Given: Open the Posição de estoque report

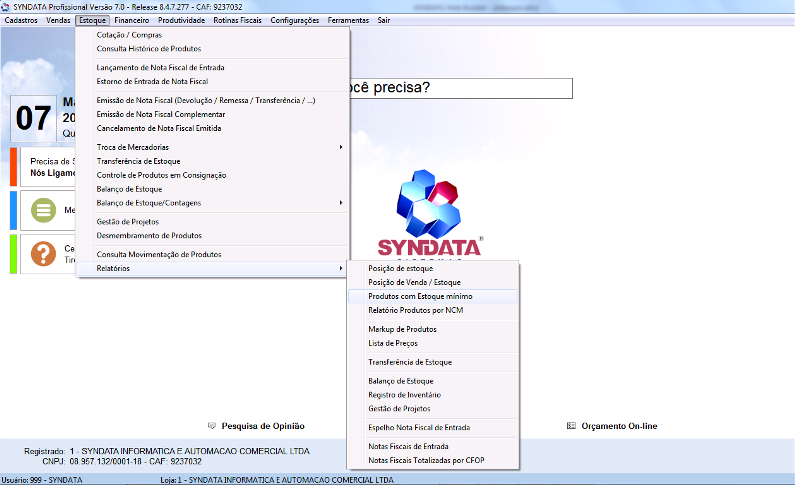Looking at the screenshot, I should pyautogui.click(x=433, y=269).
